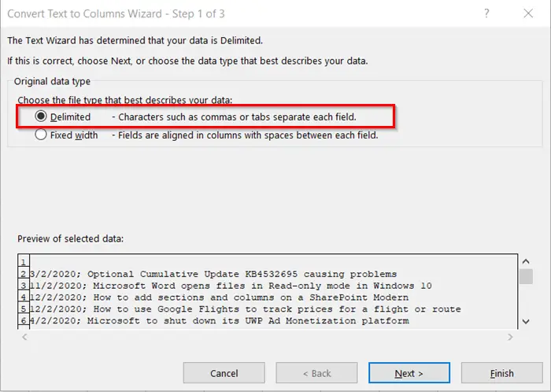Click the horizontal scroll left arrow
The height and width of the screenshot is (392, 551).
(24, 337)
